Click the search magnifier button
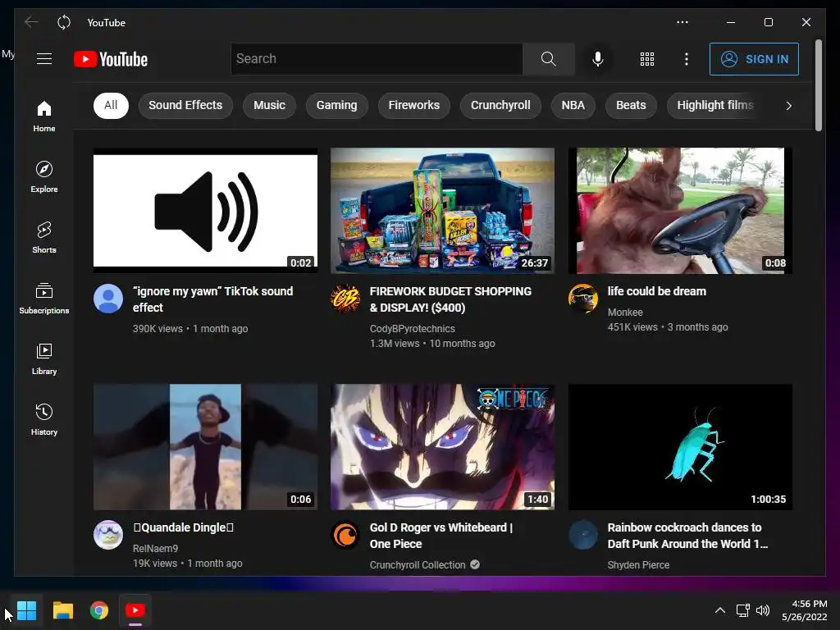Viewport: 840px width, 630px height. [x=548, y=59]
